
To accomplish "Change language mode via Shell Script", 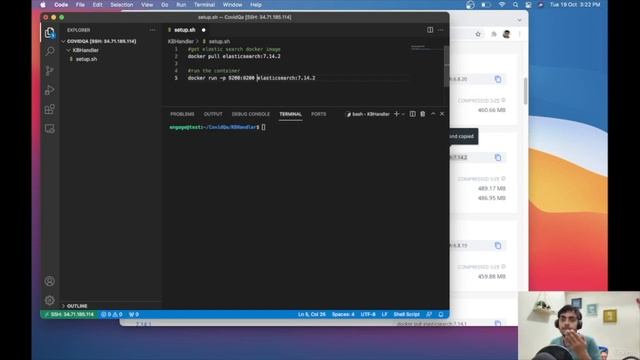I will tap(406, 314).
